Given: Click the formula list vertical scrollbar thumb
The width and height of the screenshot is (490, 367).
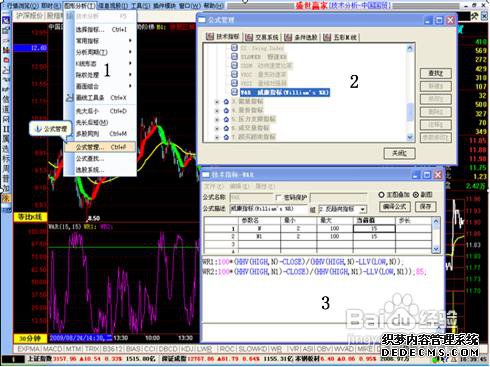Looking at the screenshot, I should pos(410,112).
